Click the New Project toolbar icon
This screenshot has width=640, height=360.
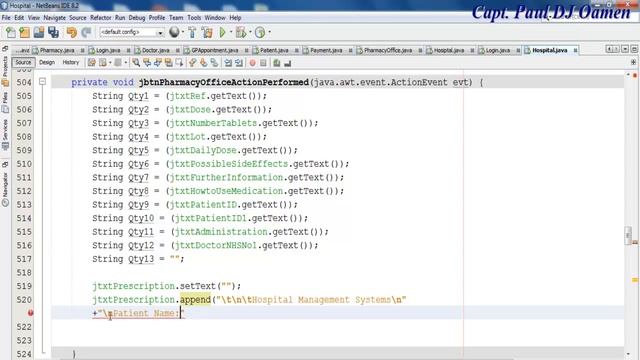point(24,32)
